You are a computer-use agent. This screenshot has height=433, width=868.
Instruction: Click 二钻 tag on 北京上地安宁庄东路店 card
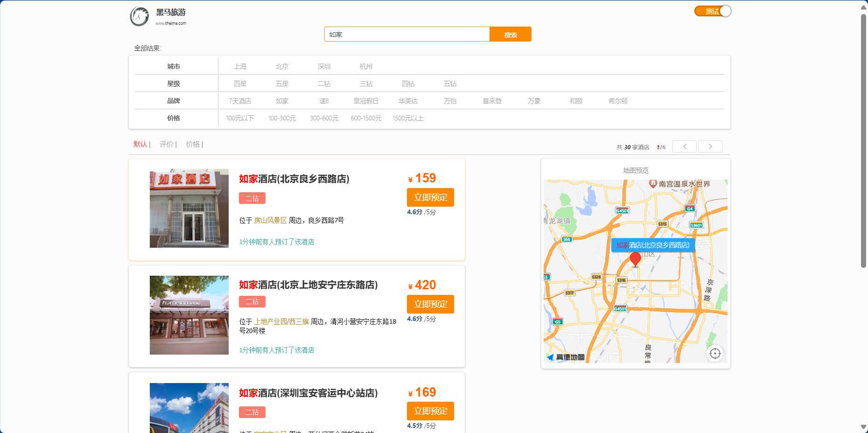pyautogui.click(x=252, y=302)
